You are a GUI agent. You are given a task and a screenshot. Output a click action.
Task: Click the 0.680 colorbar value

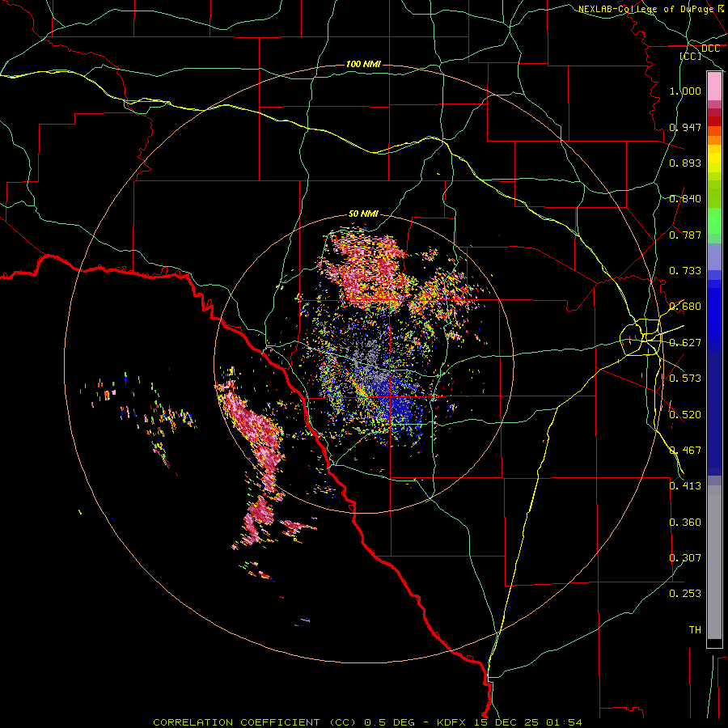(x=685, y=307)
